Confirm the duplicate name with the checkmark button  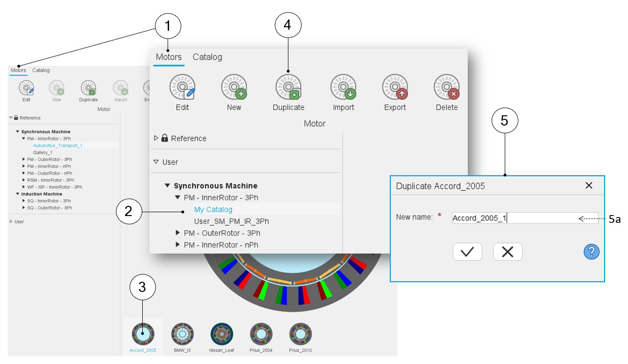pyautogui.click(x=467, y=252)
